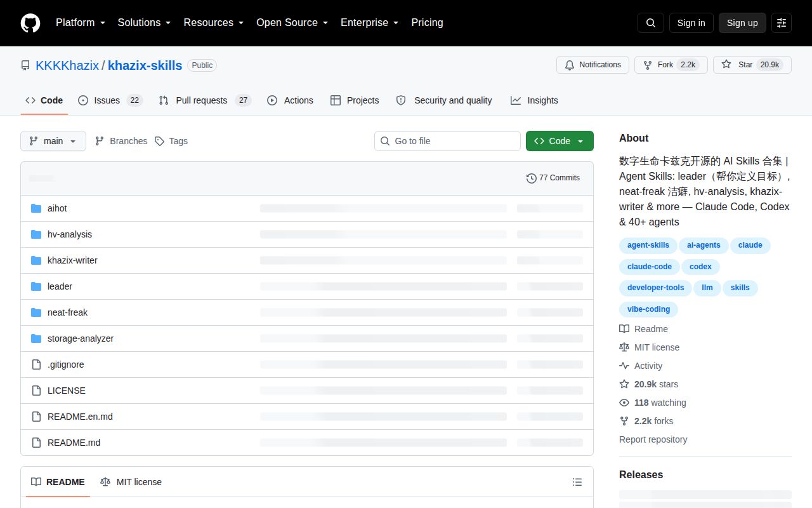Switch to the Actions tab

point(290,100)
